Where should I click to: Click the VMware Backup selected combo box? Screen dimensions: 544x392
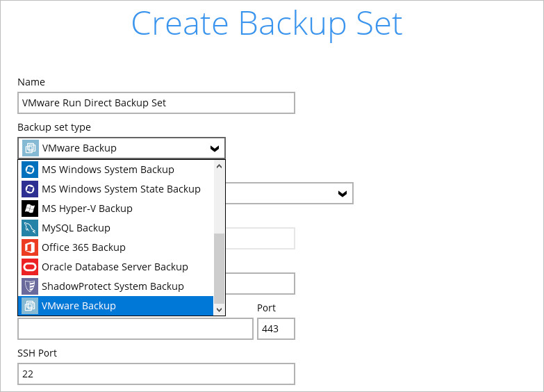[122, 148]
